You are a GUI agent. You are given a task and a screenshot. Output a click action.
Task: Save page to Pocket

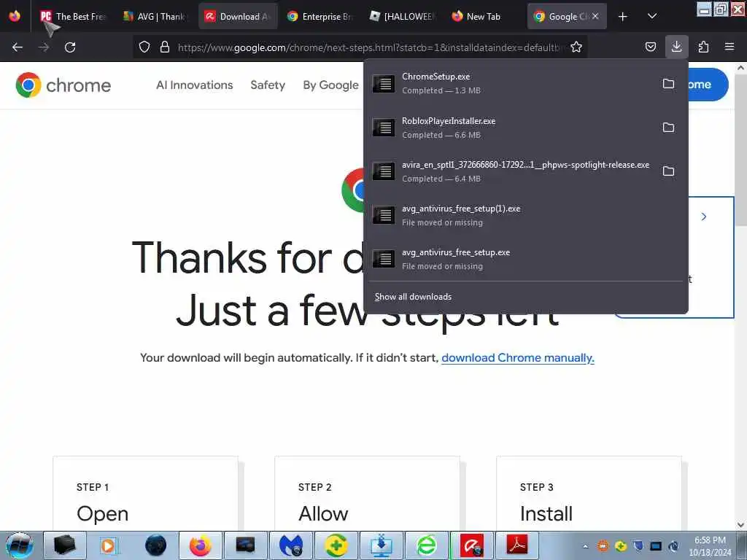point(650,47)
